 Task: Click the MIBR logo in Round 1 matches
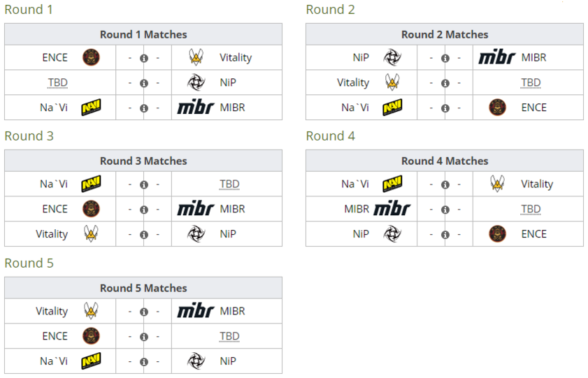coord(196,107)
